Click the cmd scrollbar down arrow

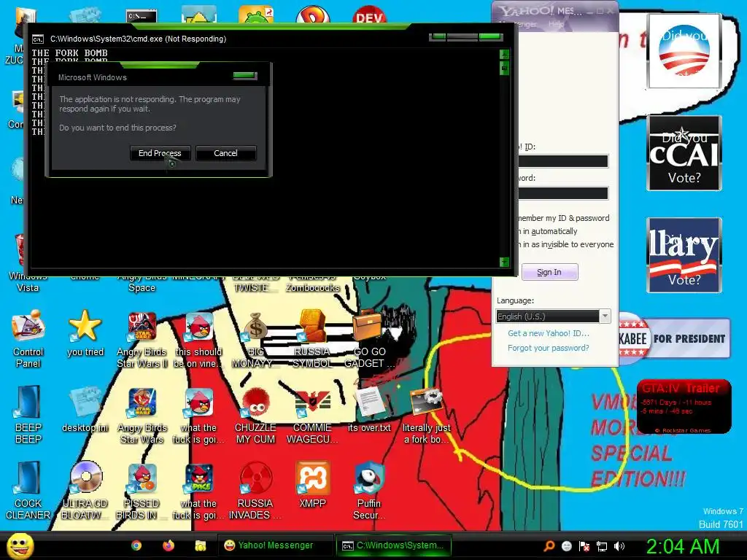(505, 262)
